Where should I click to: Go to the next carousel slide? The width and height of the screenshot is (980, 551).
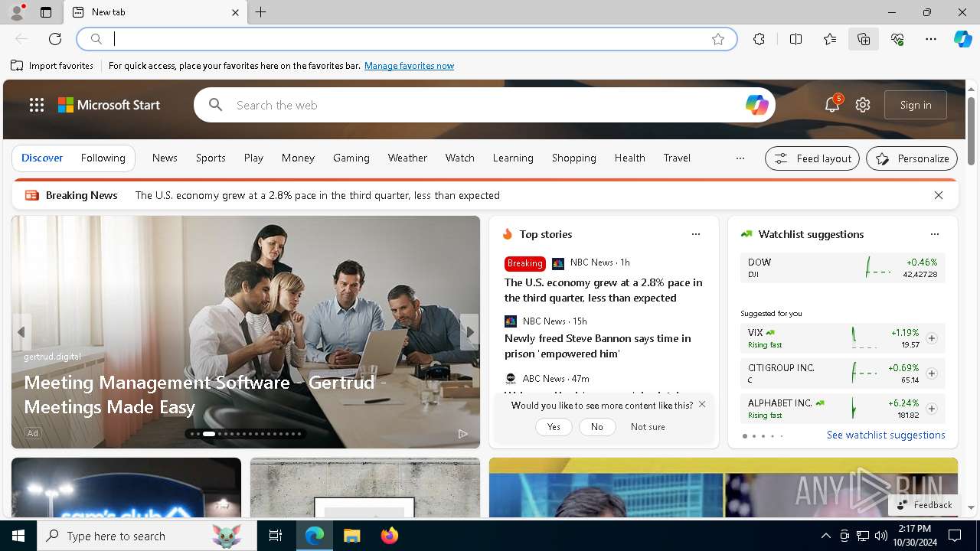(469, 332)
